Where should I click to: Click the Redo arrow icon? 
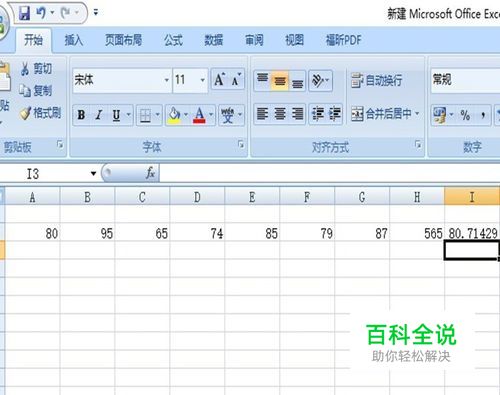click(x=65, y=13)
